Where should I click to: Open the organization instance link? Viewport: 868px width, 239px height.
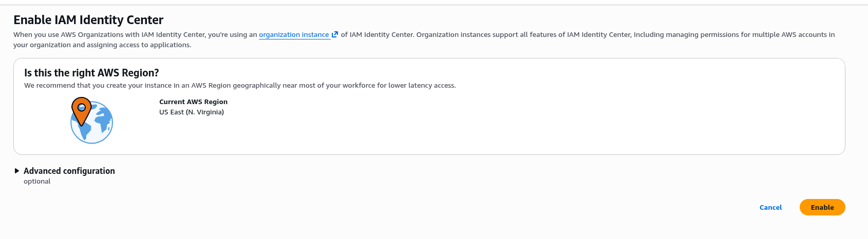tap(294, 35)
